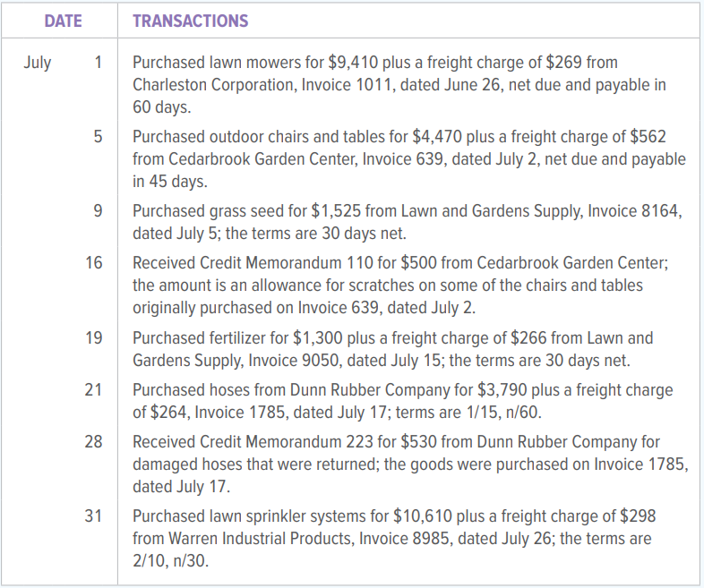The image size is (704, 588).
Task: Click the TRANSACTIONS column header
Action: click(x=191, y=21)
